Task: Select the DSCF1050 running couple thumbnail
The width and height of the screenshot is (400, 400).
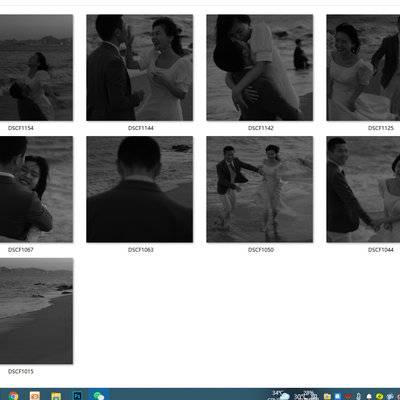Action: tap(259, 189)
